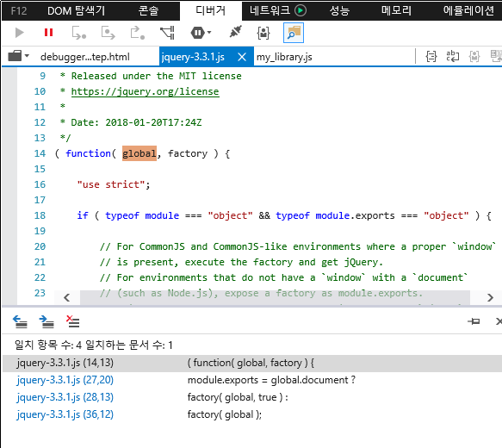Open the exception behavior stop-sign dropdown
Image resolution: width=502 pixels, height=448 pixels.
(201, 33)
